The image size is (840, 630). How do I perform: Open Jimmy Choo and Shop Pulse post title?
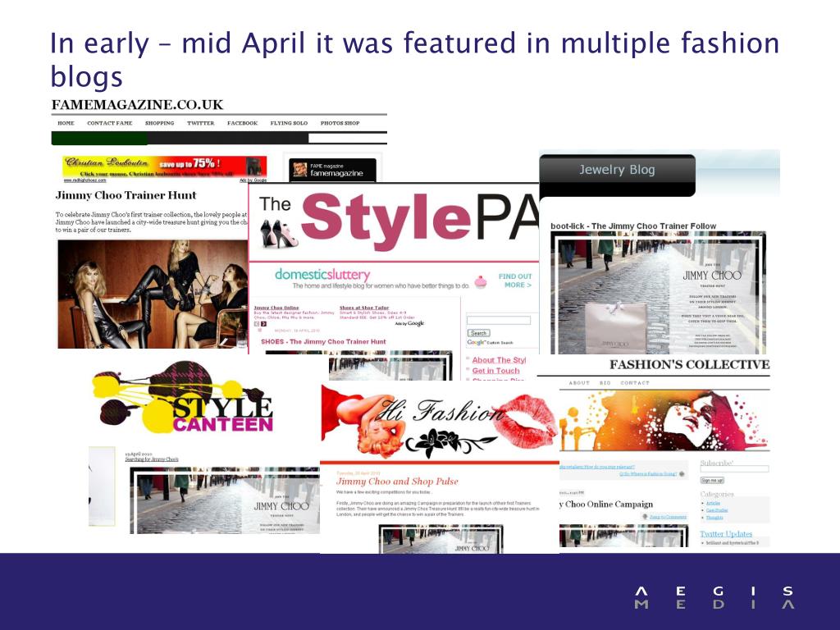click(397, 482)
